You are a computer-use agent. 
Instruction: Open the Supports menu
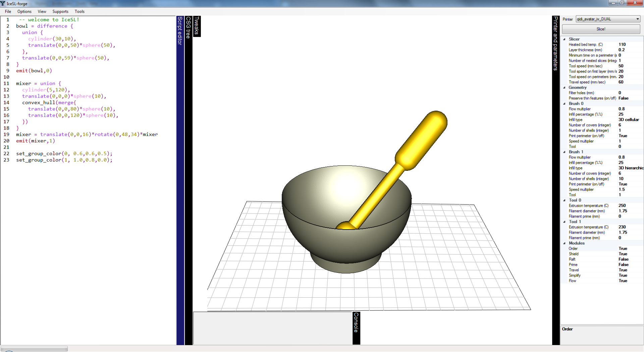pos(60,11)
